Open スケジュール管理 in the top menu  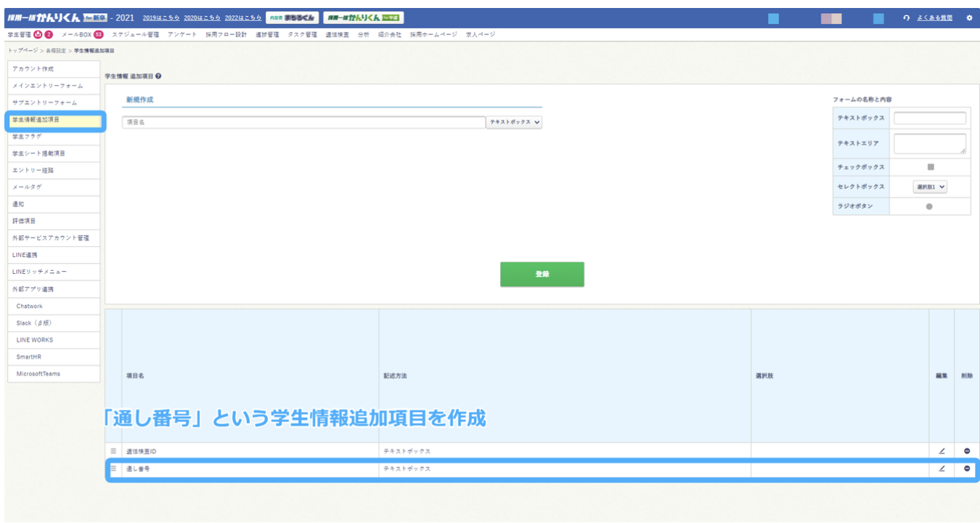coord(135,34)
